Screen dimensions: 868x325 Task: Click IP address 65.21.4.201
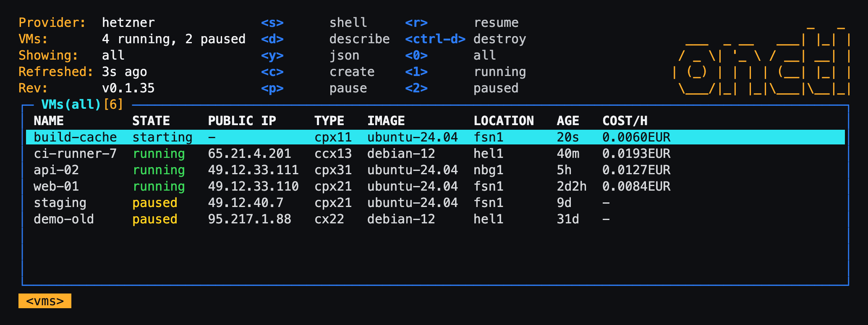click(x=250, y=154)
